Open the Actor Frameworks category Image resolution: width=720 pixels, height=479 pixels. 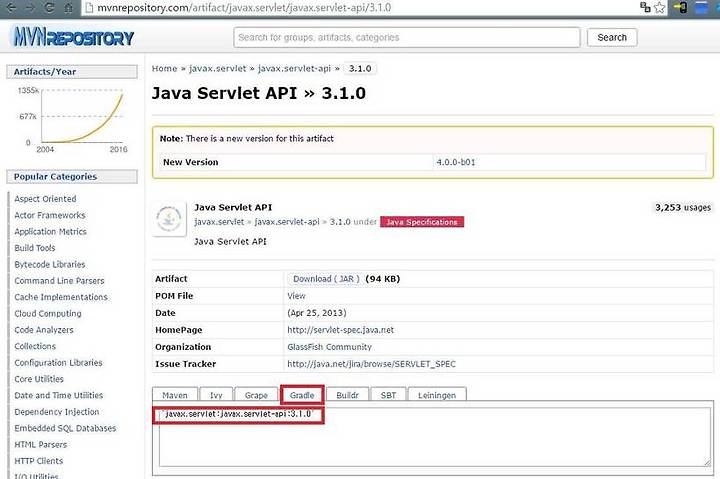(x=50, y=215)
